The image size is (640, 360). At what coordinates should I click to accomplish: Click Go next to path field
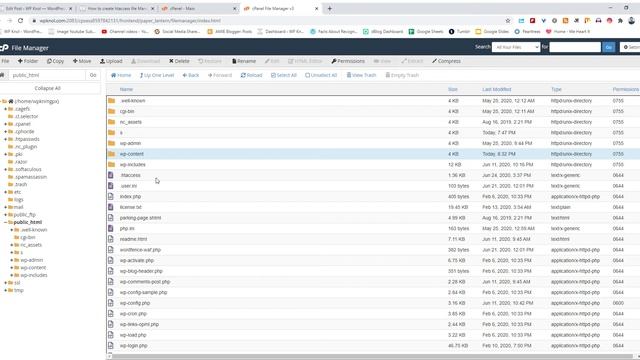coord(93,75)
